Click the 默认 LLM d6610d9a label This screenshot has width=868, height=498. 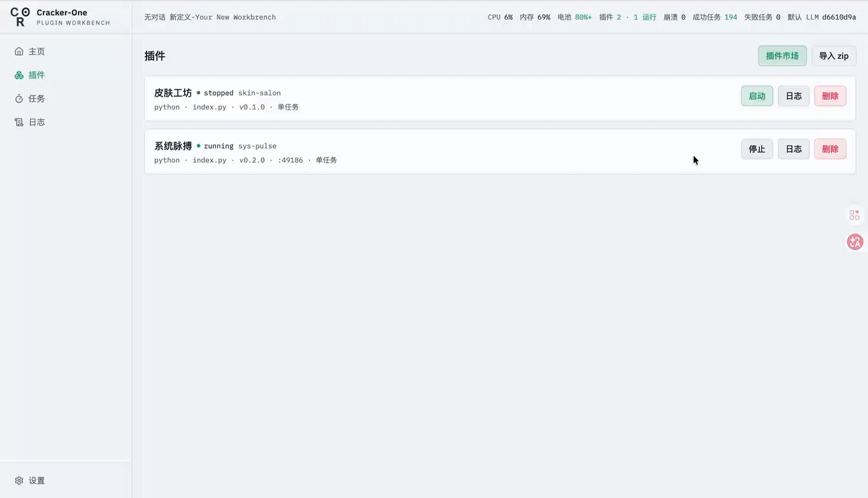click(821, 17)
